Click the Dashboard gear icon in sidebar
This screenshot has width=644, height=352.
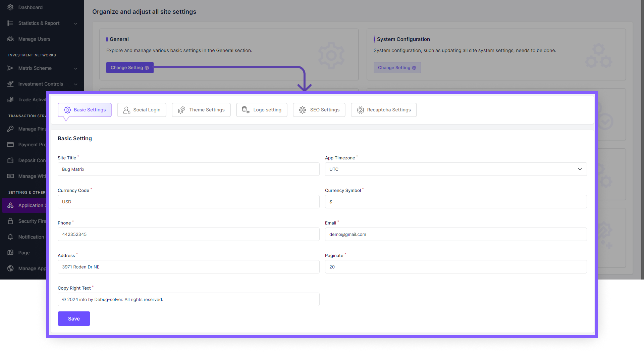[10, 7]
